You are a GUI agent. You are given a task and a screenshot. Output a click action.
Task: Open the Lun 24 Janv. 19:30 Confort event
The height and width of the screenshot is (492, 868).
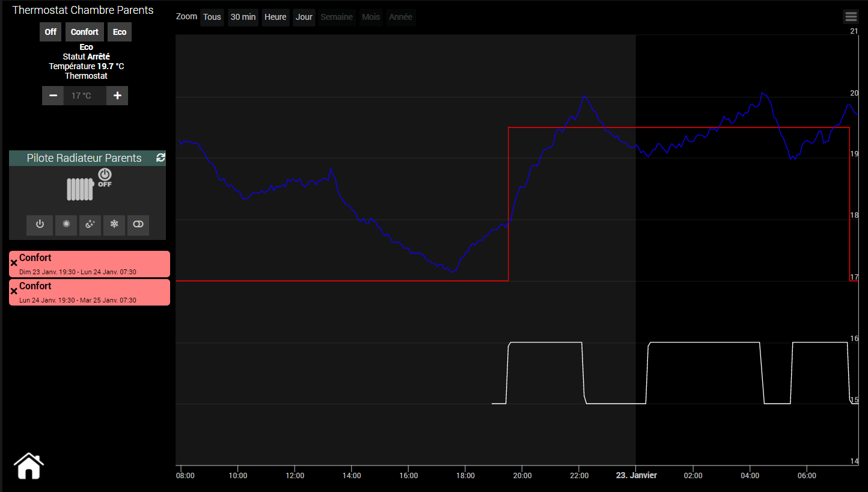pyautogui.click(x=90, y=292)
